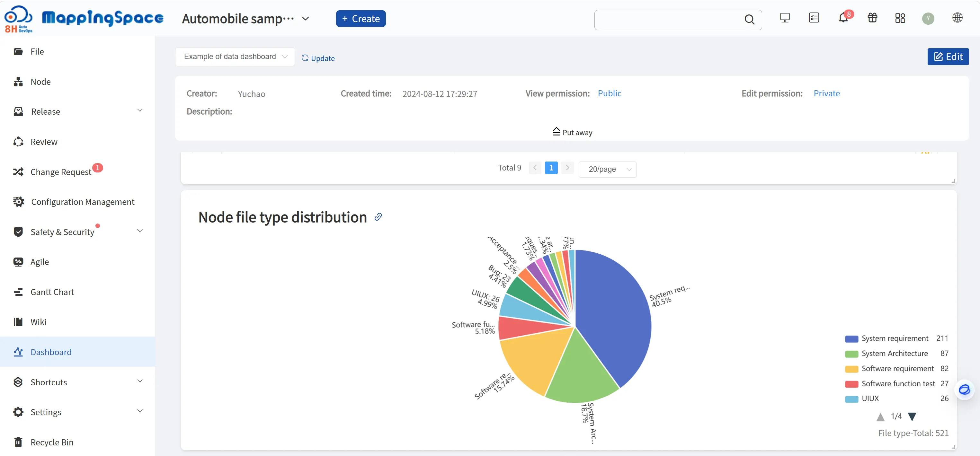The image size is (980, 456).
Task: Open the Wiki menu item
Action: (x=77, y=322)
